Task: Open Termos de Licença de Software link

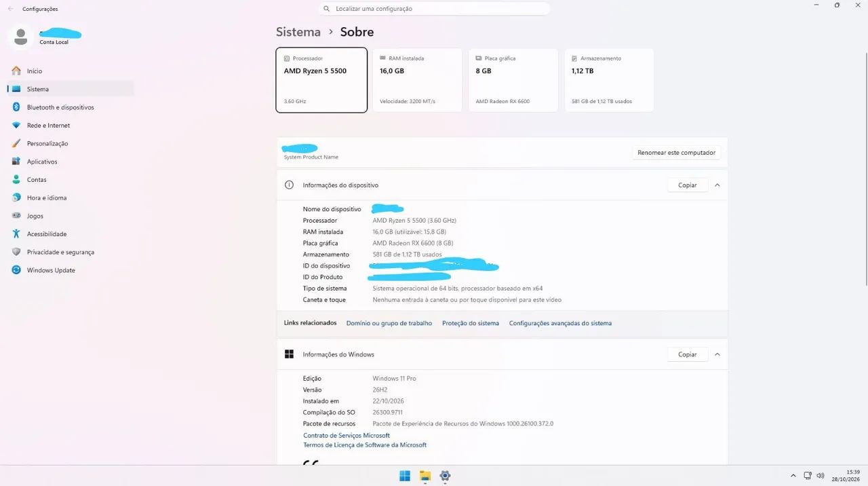Action: coord(365,445)
